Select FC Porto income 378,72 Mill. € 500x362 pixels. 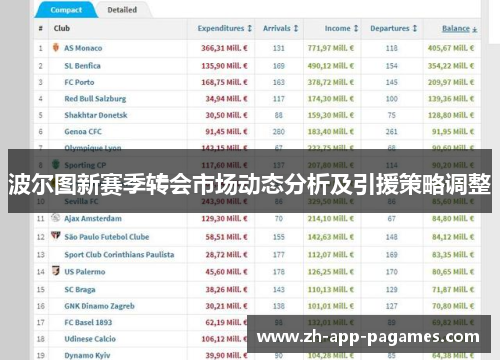(x=331, y=82)
